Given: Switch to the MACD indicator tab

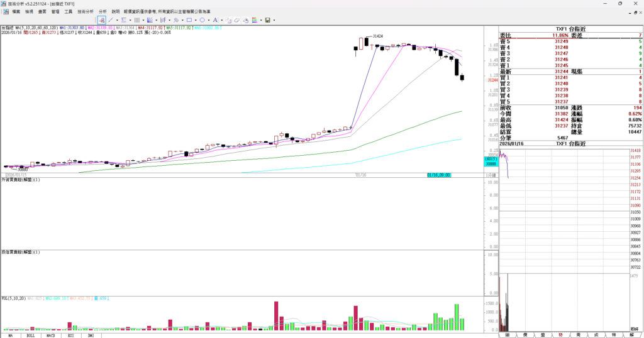Looking at the screenshot, I should coord(50,335).
